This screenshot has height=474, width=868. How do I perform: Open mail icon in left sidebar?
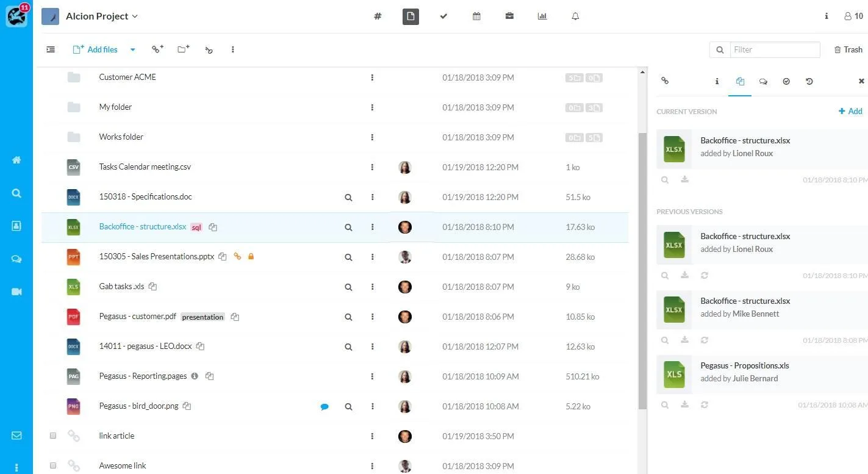click(x=16, y=436)
